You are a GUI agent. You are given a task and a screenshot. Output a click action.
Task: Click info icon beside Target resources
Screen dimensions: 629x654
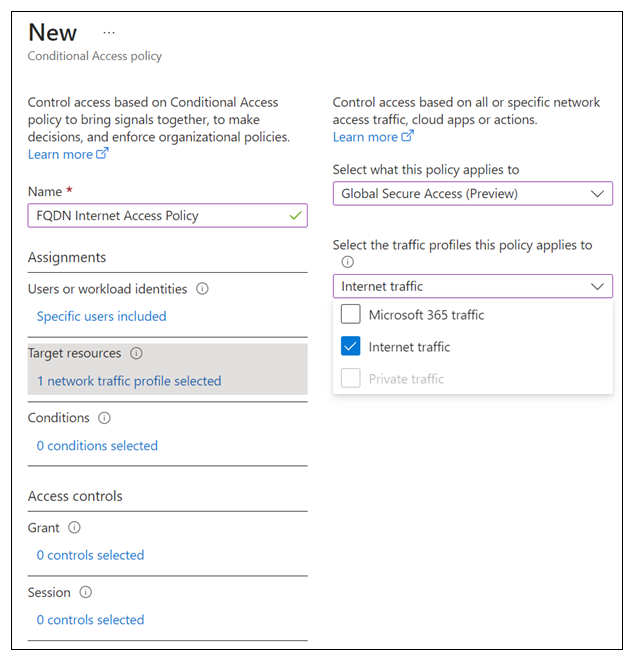click(136, 353)
